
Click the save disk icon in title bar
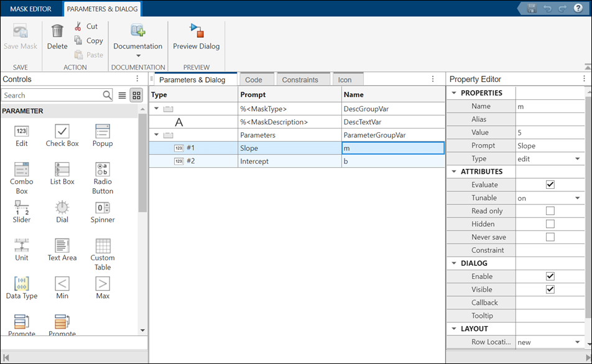pyautogui.click(x=532, y=8)
